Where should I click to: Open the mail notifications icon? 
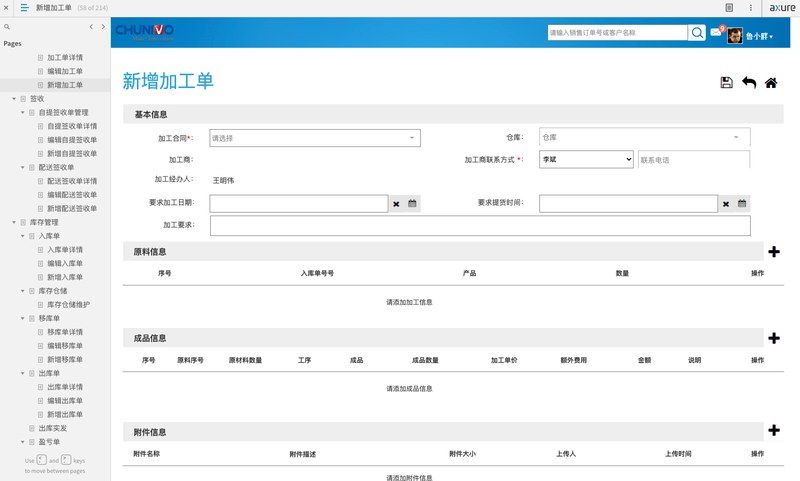[x=716, y=32]
